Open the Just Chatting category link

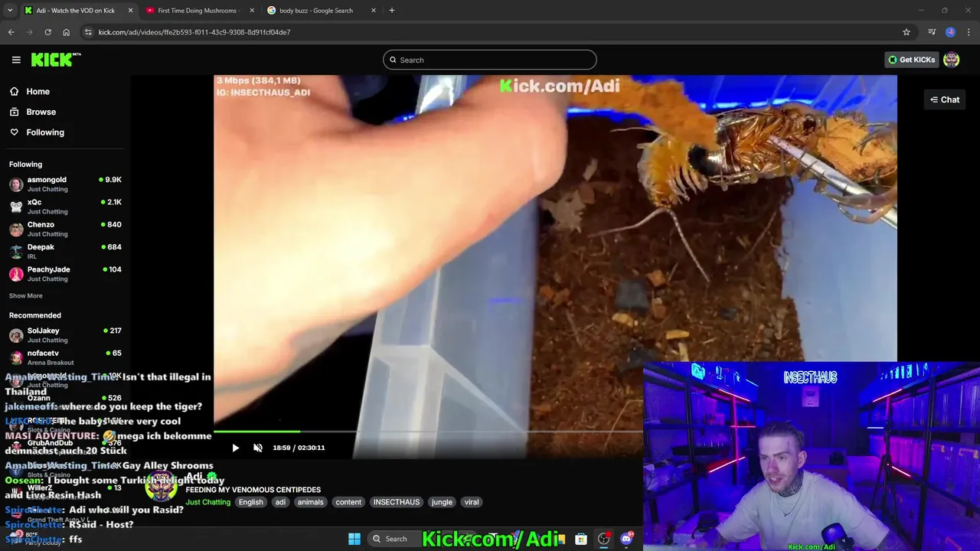[207, 502]
